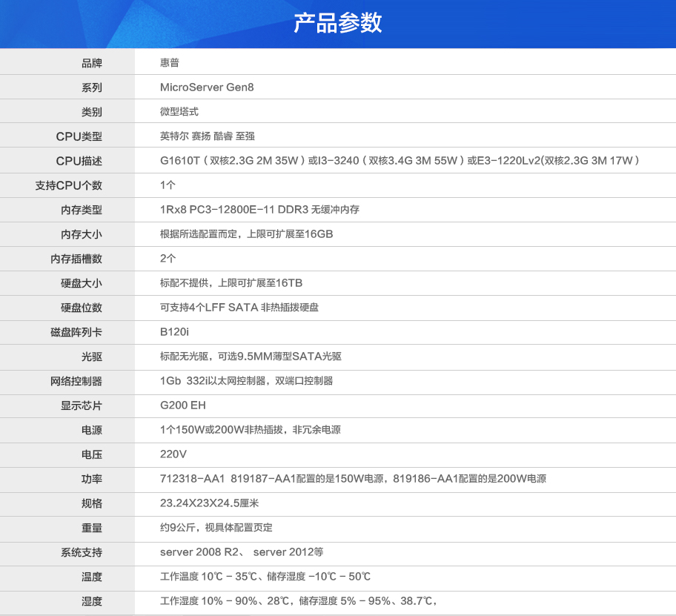Image resolution: width=676 pixels, height=616 pixels.
Task: Select the 电压 row label
Action: coord(91,455)
